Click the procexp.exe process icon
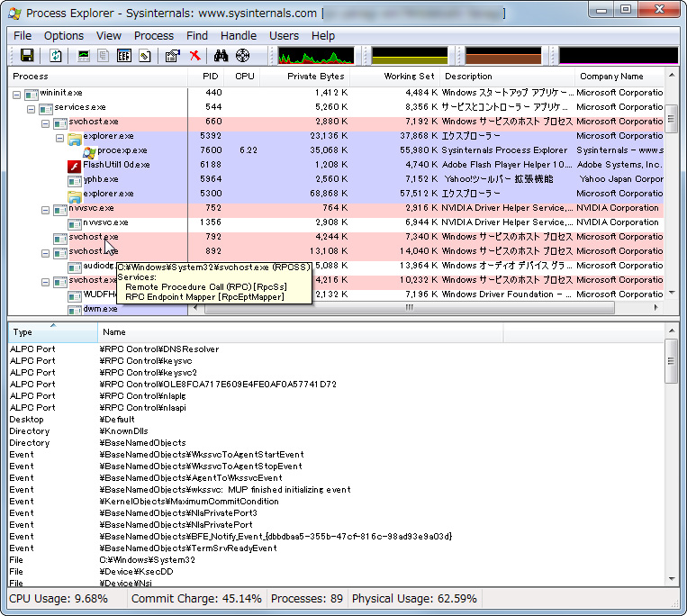 (89, 152)
